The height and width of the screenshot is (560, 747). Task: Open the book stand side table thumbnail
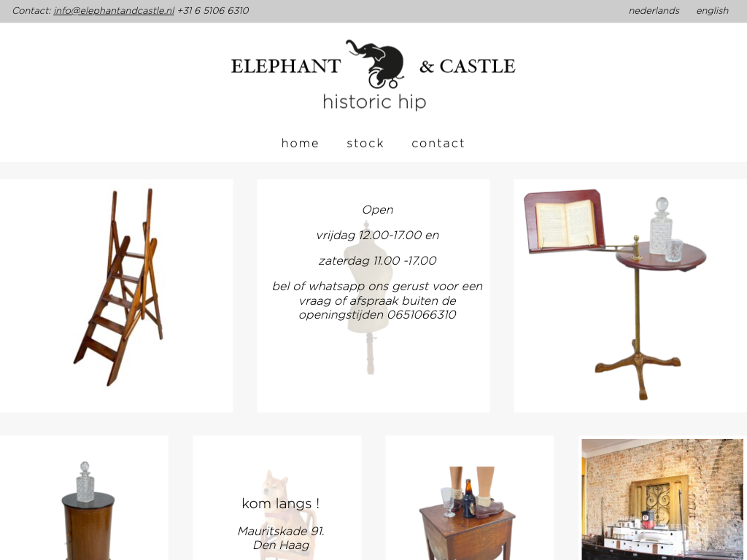click(630, 296)
